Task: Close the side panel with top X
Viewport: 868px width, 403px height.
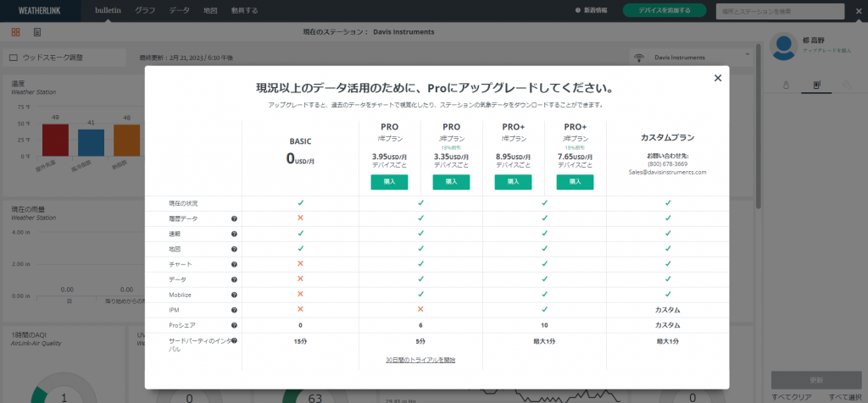Action: pyautogui.click(x=859, y=11)
